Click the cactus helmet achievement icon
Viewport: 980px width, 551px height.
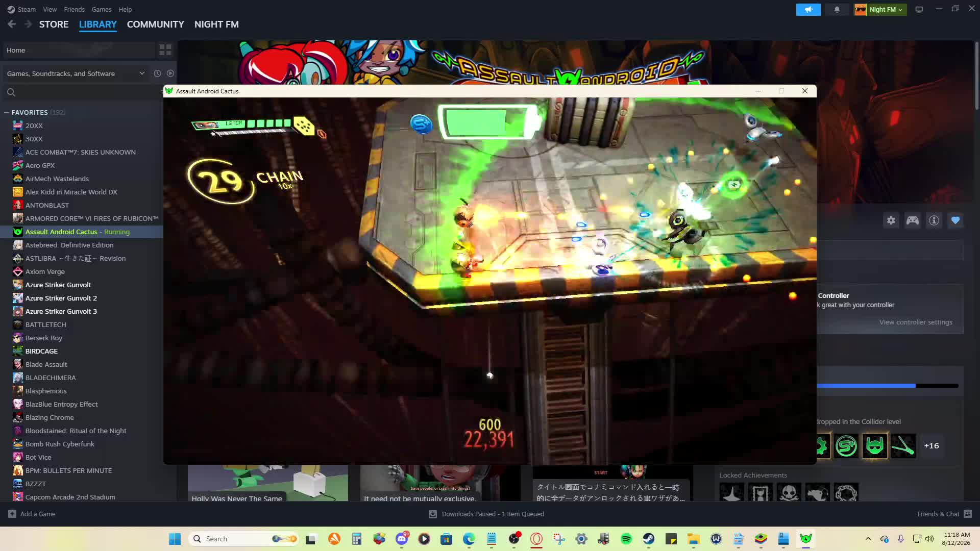click(x=875, y=446)
